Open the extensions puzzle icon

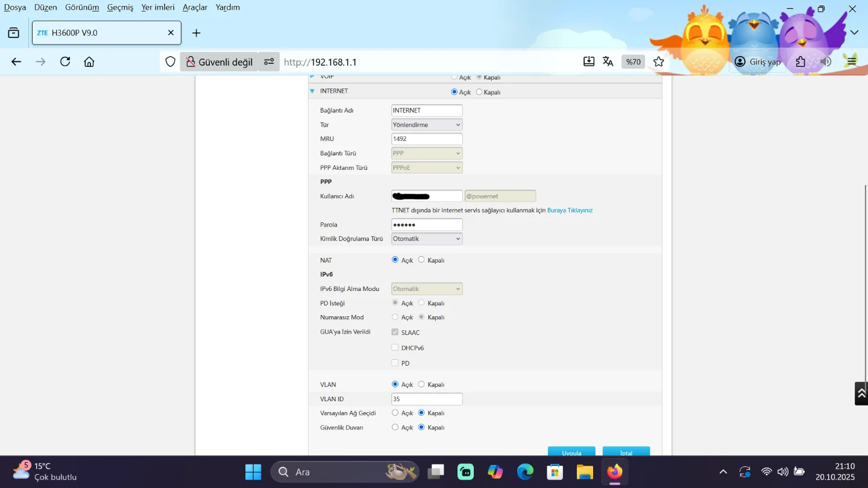[x=800, y=61]
